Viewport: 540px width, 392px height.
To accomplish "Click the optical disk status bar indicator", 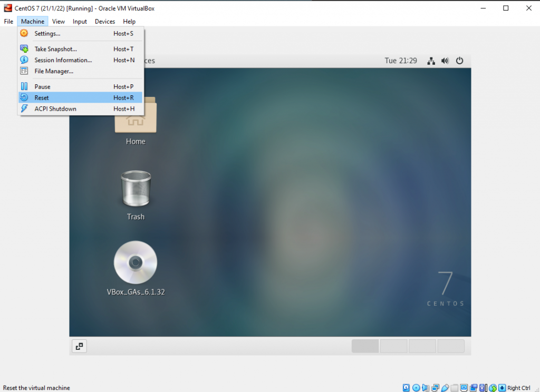I will pyautogui.click(x=416, y=388).
